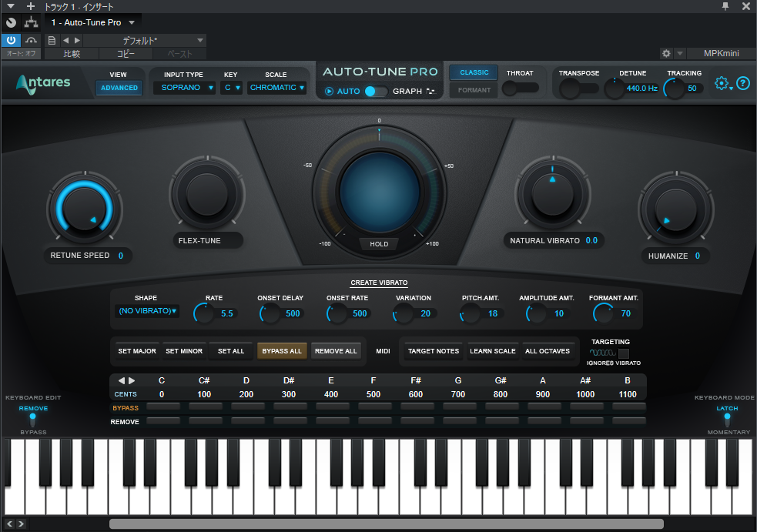Viewport: 757px width, 532px height.
Task: Click the Learn Scale button
Action: [x=492, y=351]
